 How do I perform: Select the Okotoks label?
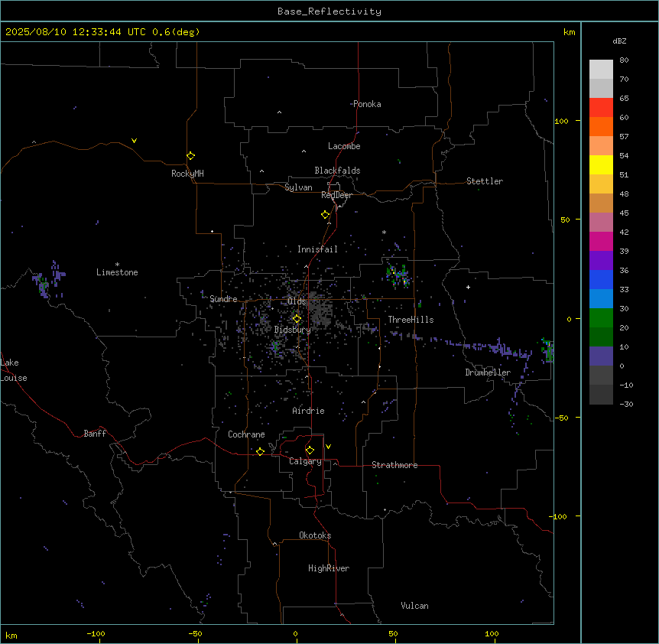[315, 535]
